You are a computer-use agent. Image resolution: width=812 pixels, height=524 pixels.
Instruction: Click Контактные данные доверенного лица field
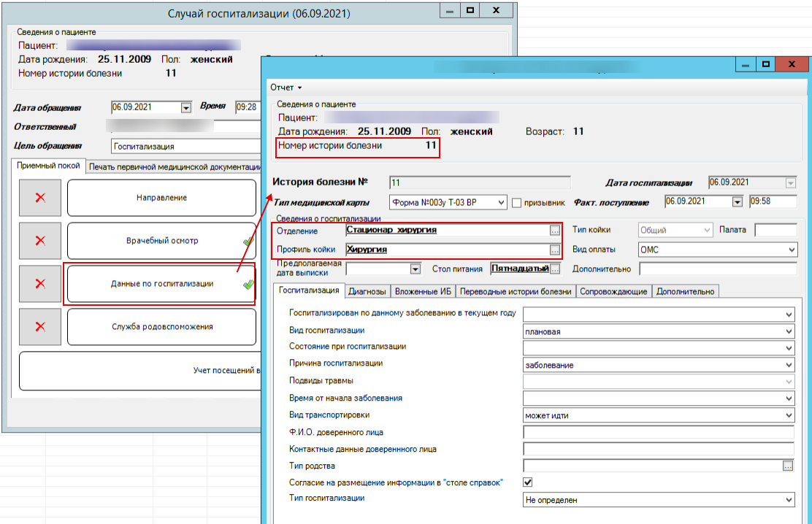(659, 449)
